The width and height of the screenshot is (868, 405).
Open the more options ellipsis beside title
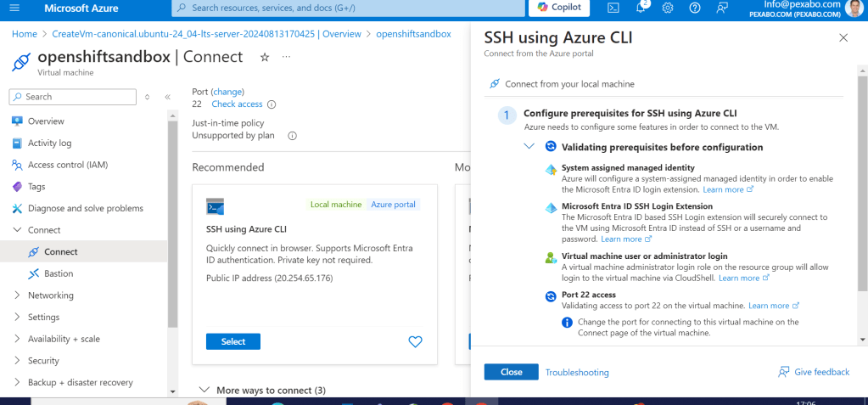286,57
